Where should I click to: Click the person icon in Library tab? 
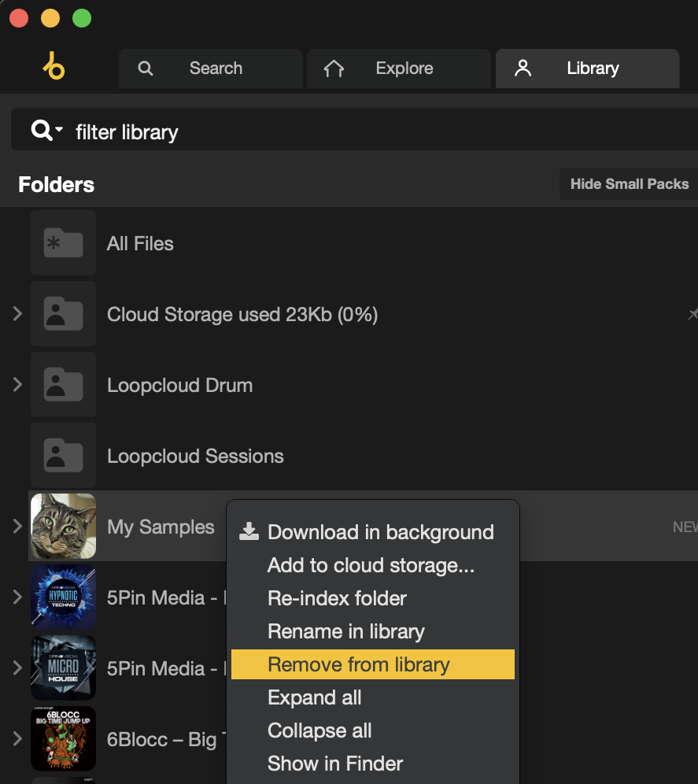(x=523, y=68)
